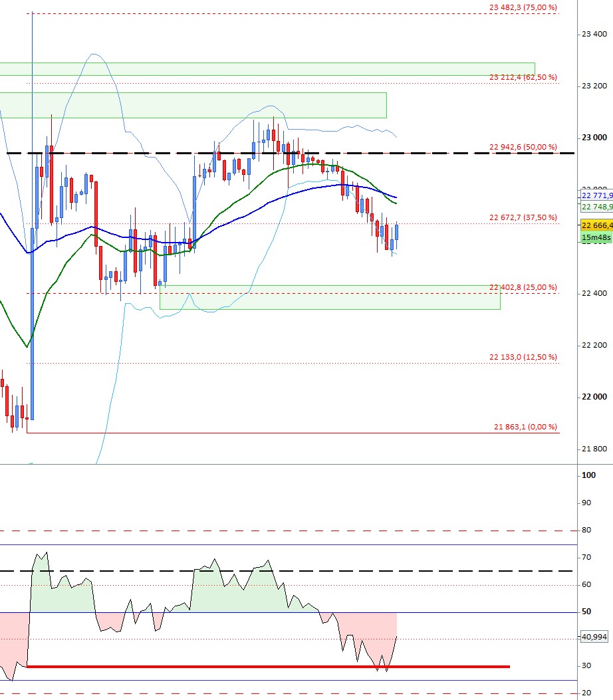
Task: Select the last blue candle on the chart
Action: (x=396, y=233)
